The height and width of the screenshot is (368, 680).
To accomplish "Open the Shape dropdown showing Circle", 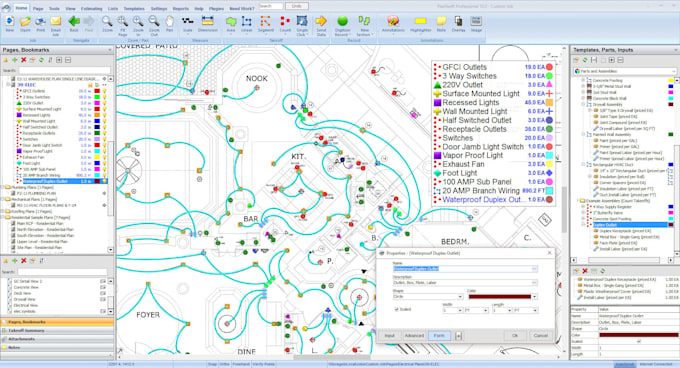I will click(460, 296).
